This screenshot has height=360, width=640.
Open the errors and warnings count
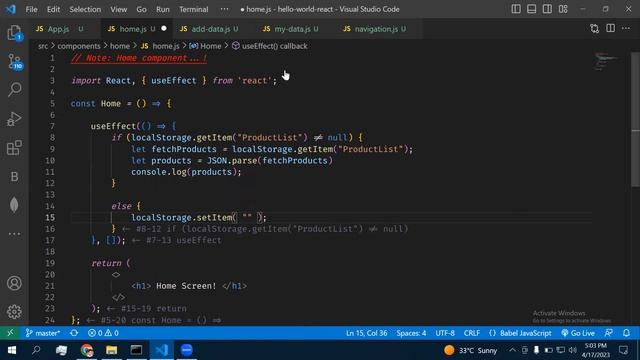point(103,333)
